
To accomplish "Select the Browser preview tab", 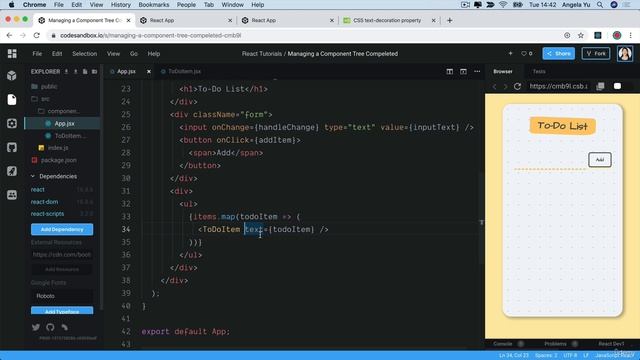I will point(503,71).
